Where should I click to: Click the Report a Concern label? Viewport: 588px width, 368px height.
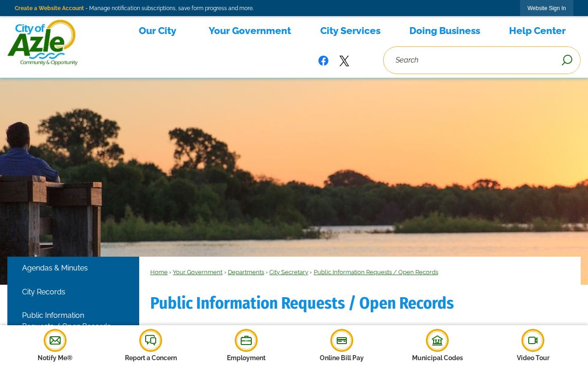pyautogui.click(x=151, y=358)
